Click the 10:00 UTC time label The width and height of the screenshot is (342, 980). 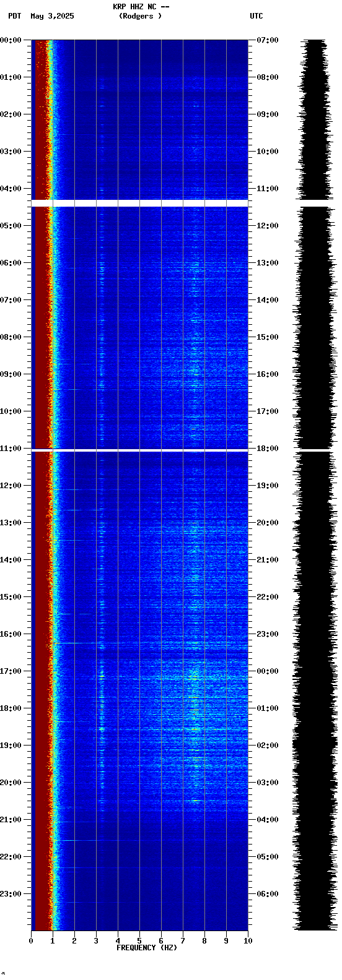(268, 152)
